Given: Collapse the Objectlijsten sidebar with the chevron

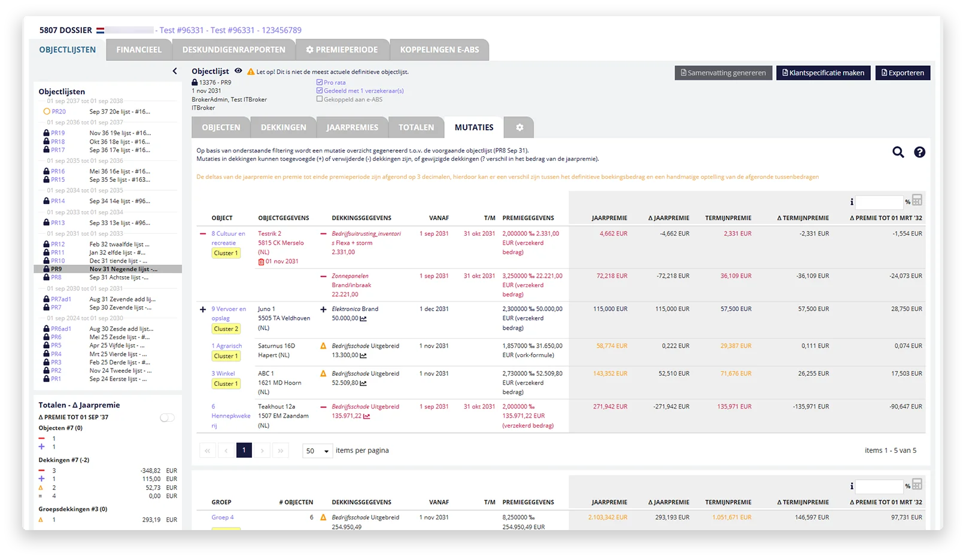Looking at the screenshot, I should tap(175, 71).
